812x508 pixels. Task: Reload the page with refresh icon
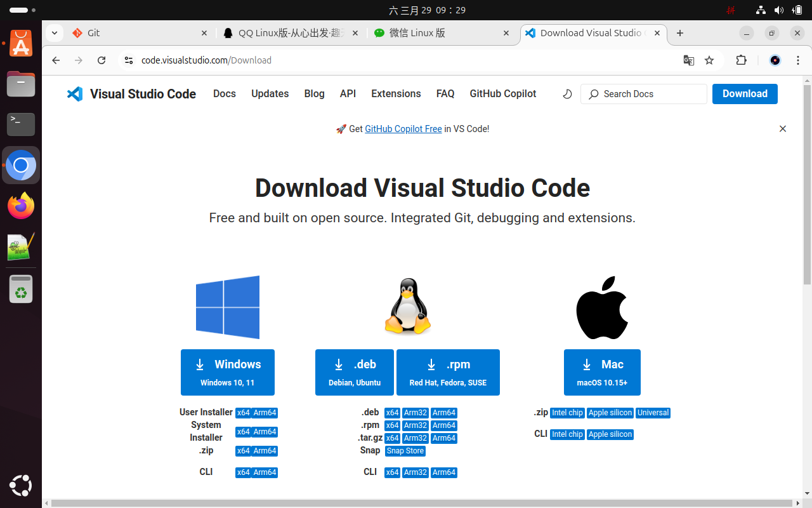click(101, 60)
